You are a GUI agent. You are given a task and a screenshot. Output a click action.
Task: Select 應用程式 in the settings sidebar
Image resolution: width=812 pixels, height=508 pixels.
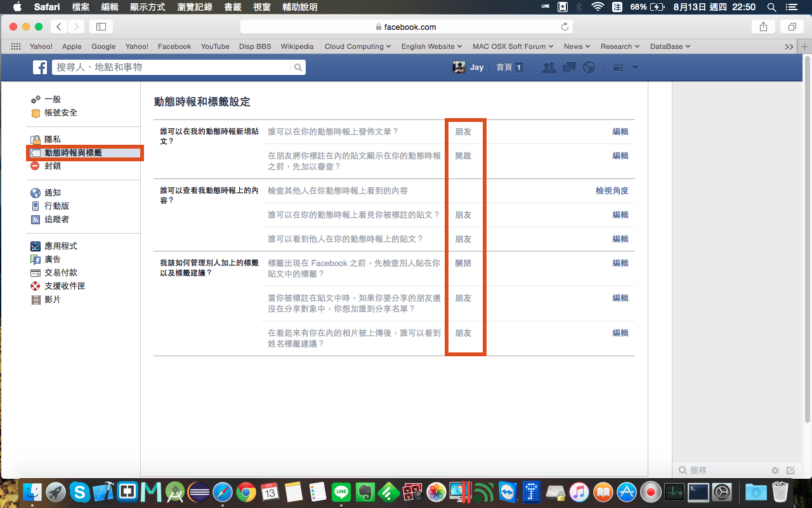(x=61, y=246)
